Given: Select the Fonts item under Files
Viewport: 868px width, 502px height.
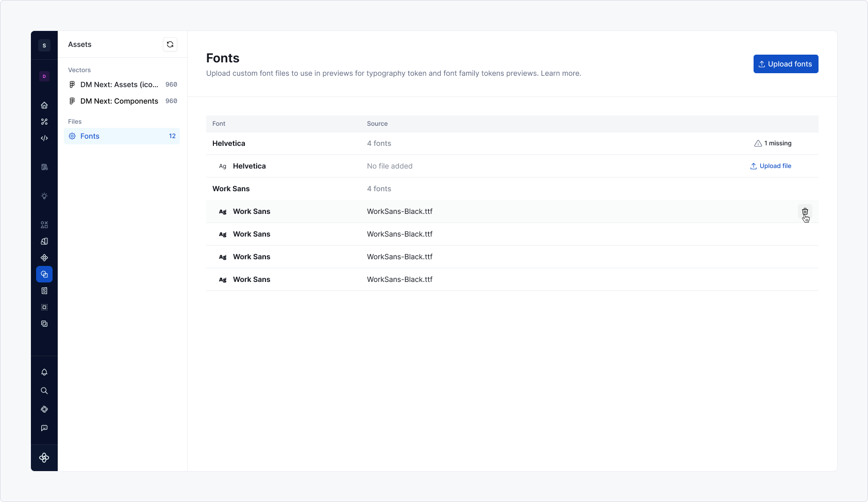Looking at the screenshot, I should click(x=122, y=136).
